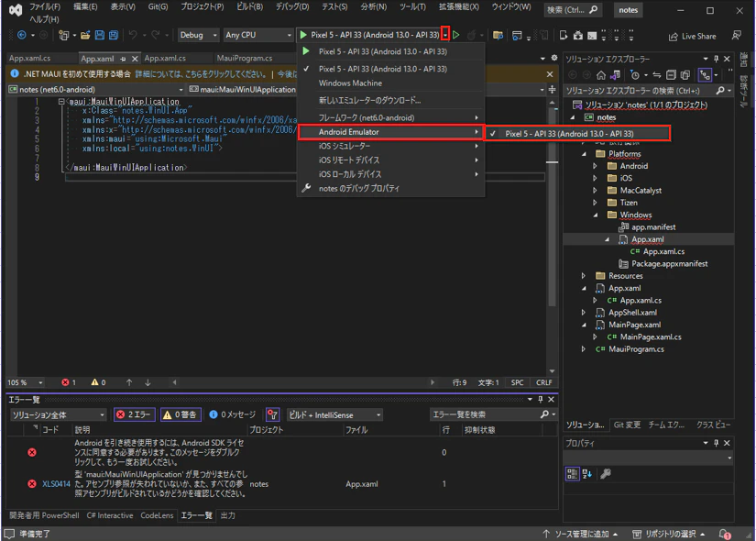Viewport: 756px width, 541px height.
Task: Click debug target dropdown arrow
Action: [445, 34]
